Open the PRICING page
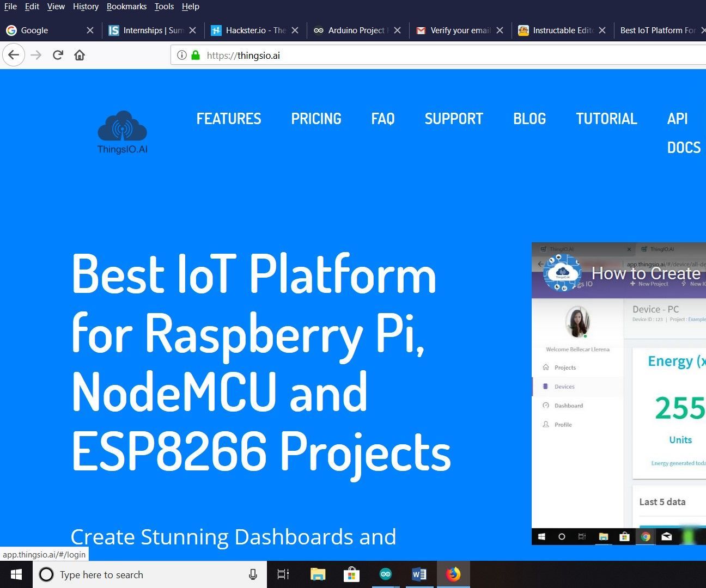This screenshot has width=706, height=588. tap(316, 119)
